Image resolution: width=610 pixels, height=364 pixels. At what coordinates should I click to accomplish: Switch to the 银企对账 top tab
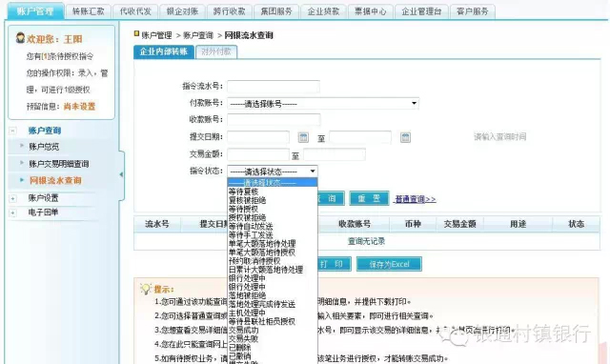(182, 11)
